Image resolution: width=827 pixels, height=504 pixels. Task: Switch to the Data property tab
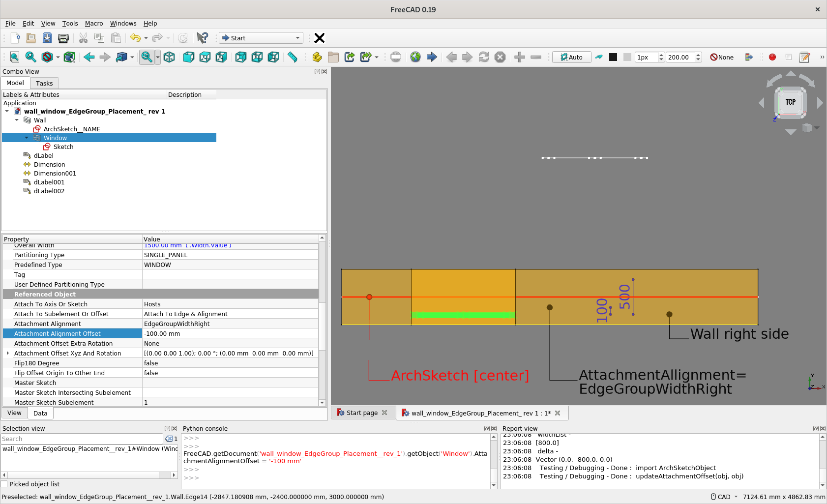pyautogui.click(x=40, y=413)
